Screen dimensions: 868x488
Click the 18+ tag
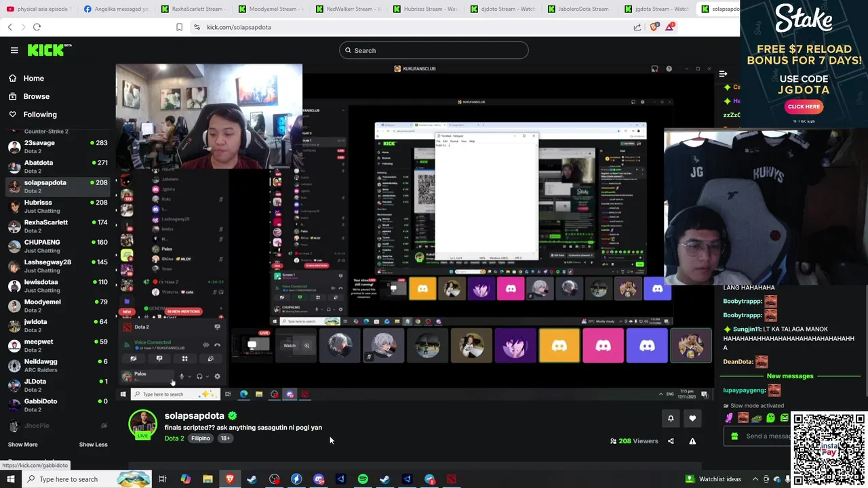click(x=225, y=439)
